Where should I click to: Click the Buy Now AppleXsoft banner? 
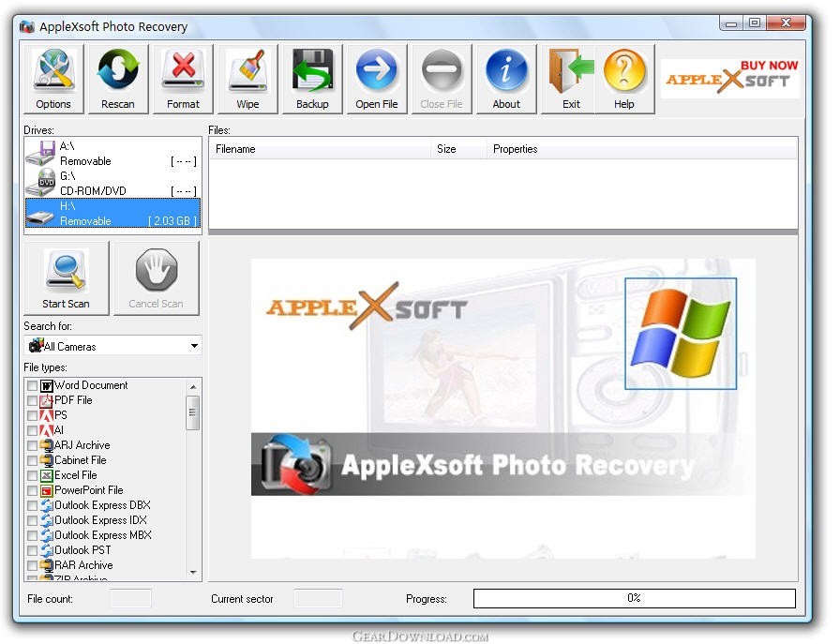(x=730, y=78)
